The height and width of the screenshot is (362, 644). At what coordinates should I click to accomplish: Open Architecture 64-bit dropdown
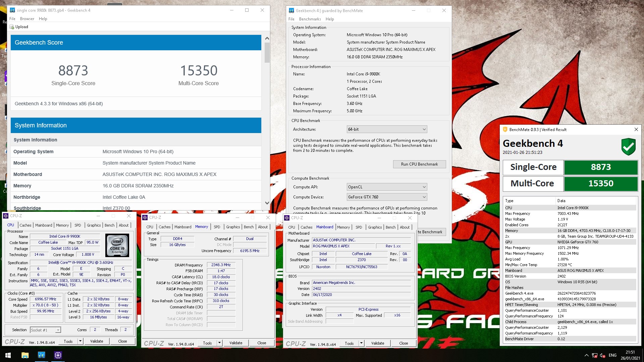[387, 129]
